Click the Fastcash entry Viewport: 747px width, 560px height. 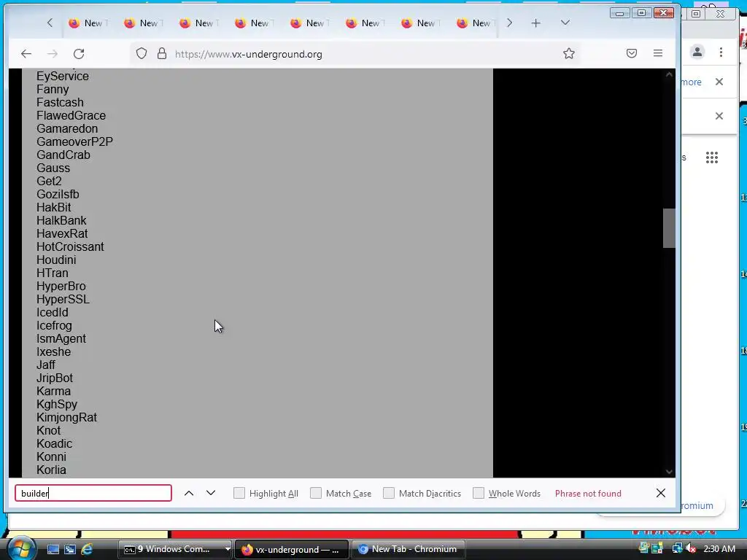click(x=60, y=102)
